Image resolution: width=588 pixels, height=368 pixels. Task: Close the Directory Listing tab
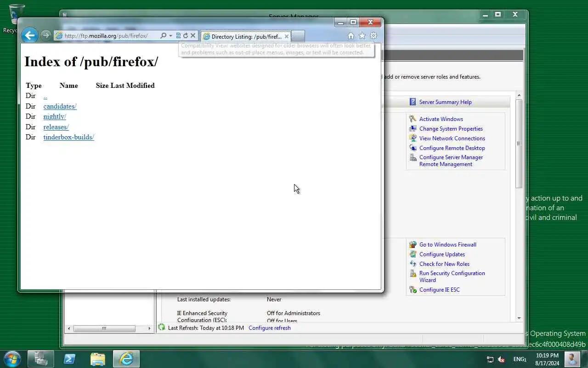point(287,36)
